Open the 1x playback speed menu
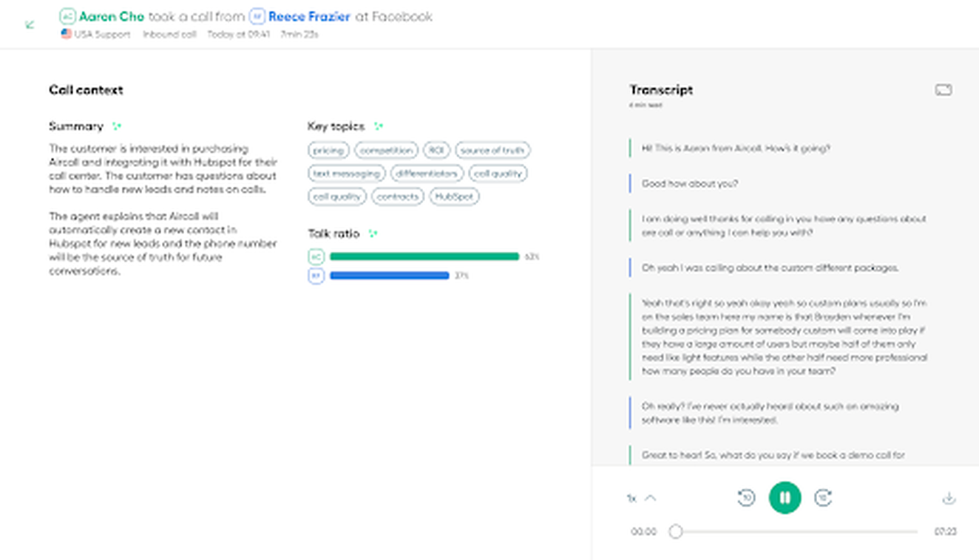This screenshot has height=560, width=979. (641, 498)
